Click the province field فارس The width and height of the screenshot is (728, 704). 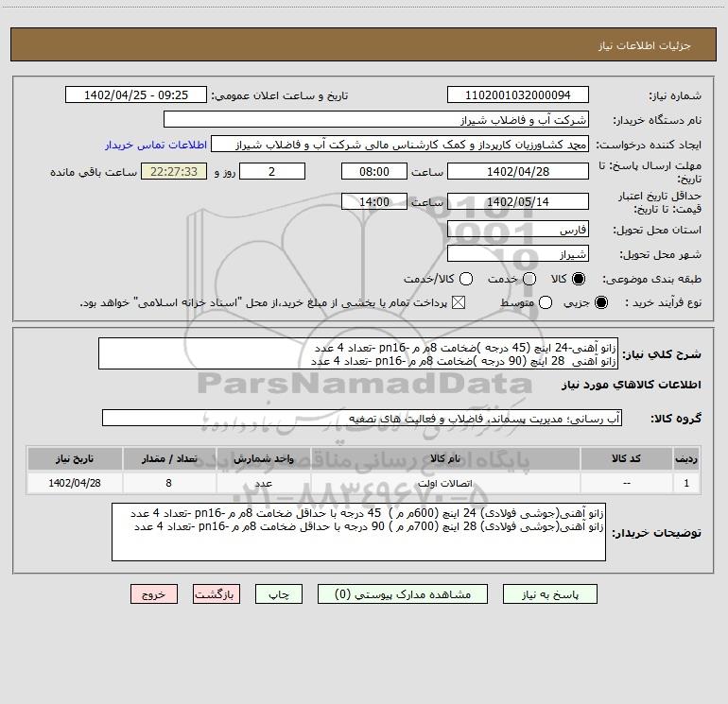pyautogui.click(x=518, y=230)
